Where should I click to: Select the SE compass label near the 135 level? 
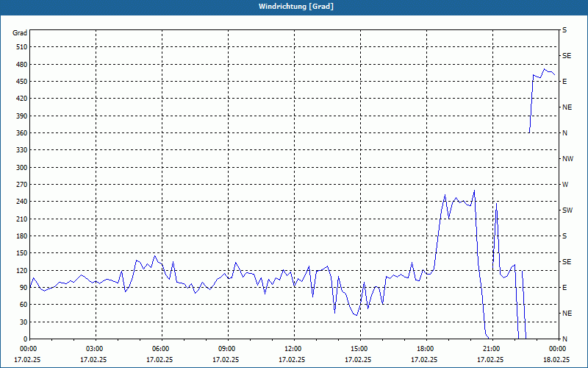(x=567, y=262)
